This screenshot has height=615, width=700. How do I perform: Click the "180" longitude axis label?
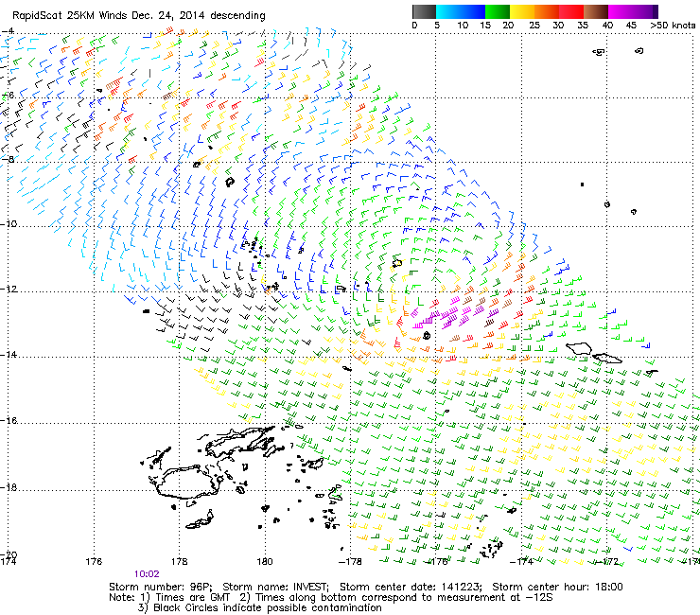point(265,561)
